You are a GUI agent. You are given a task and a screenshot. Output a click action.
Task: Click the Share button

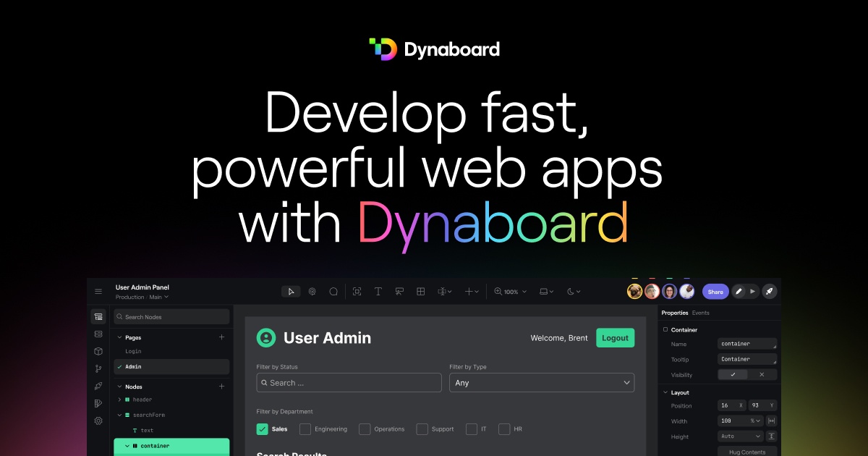pyautogui.click(x=715, y=291)
